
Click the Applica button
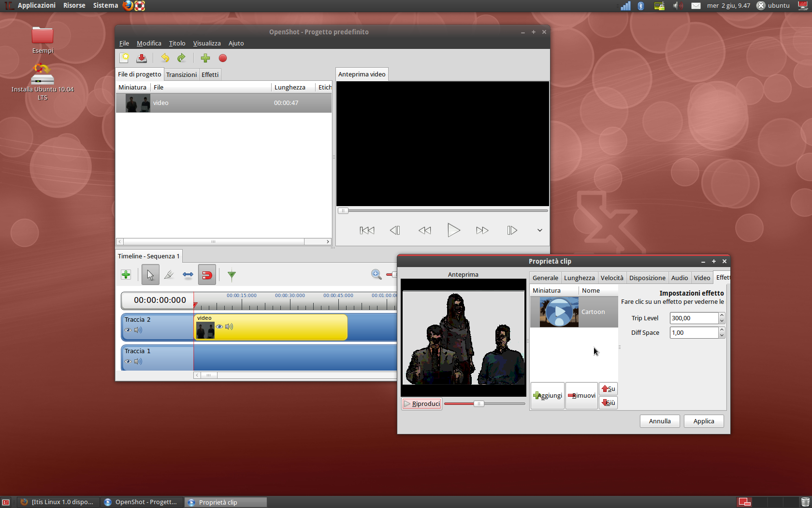(704, 421)
